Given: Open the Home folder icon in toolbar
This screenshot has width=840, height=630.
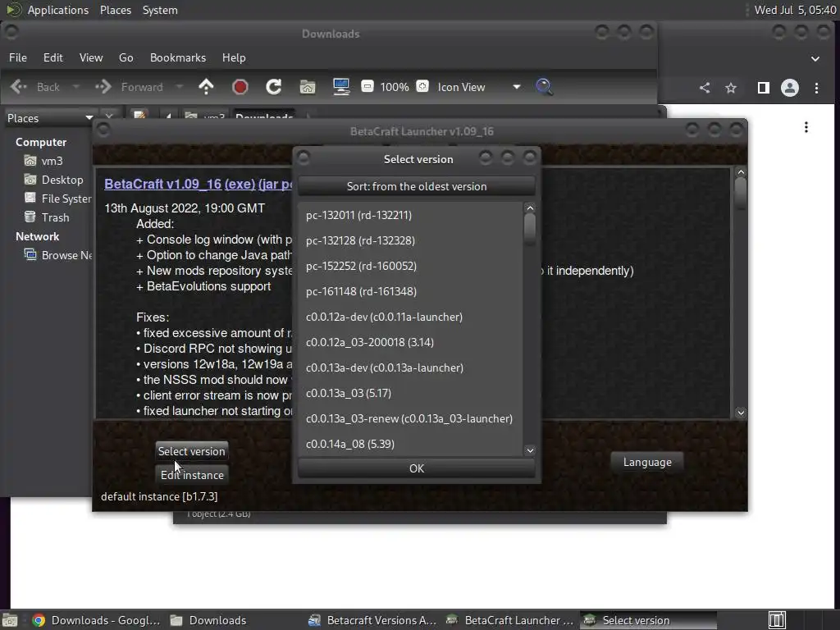Looking at the screenshot, I should 308,87.
